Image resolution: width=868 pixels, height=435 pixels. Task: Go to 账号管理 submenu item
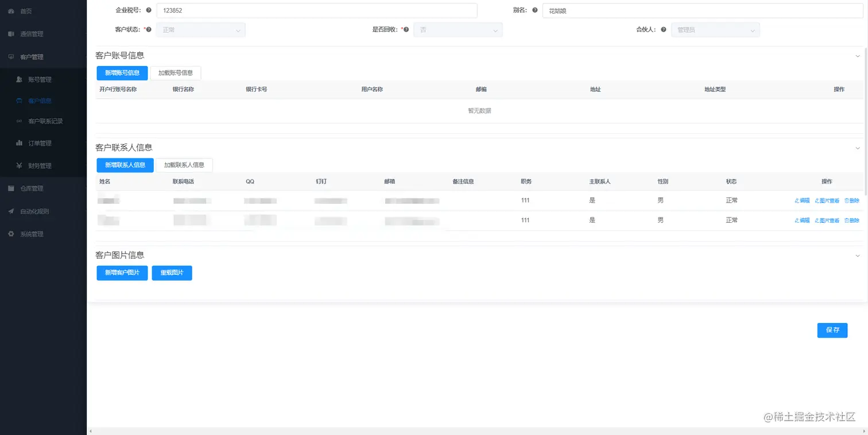[x=43, y=79]
